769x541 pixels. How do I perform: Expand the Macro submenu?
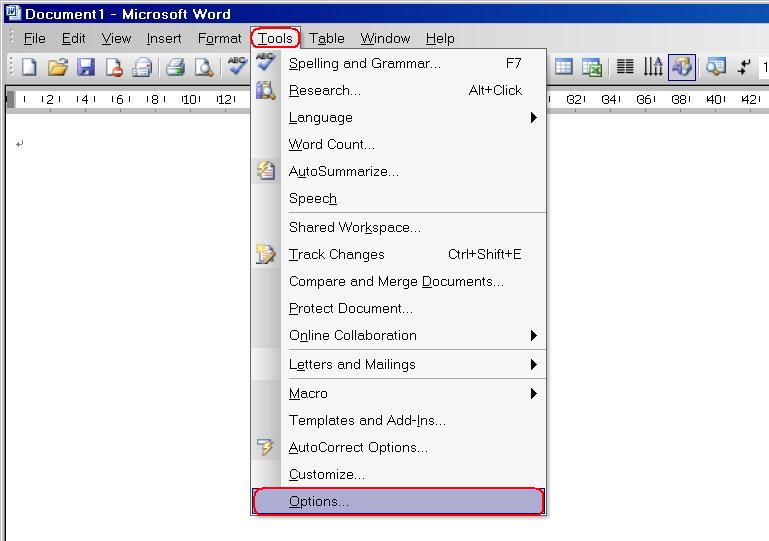tap(398, 393)
